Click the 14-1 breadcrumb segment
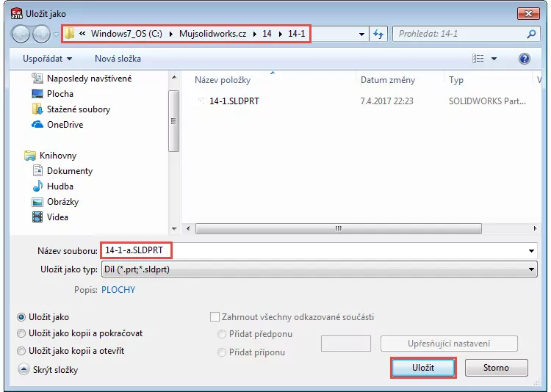 (297, 34)
